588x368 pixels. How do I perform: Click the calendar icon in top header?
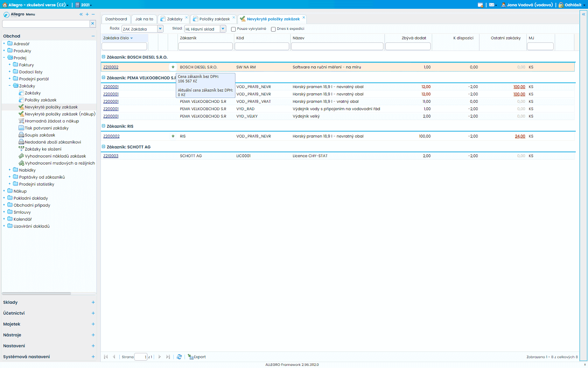[480, 5]
